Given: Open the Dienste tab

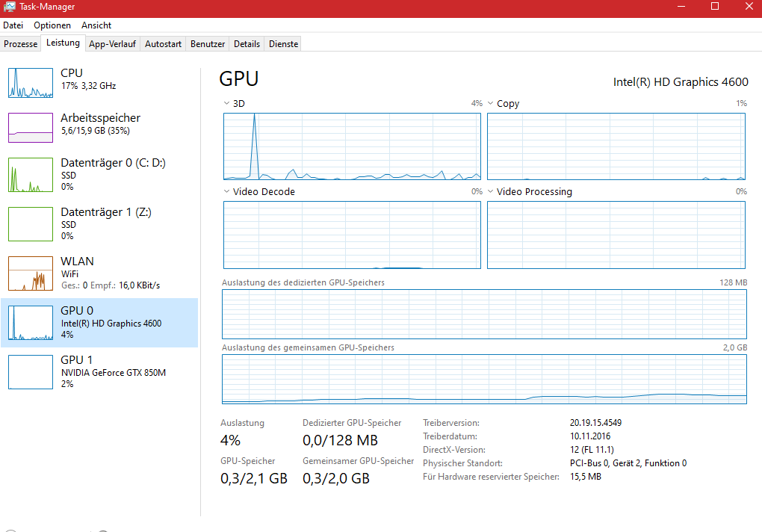Looking at the screenshot, I should click(x=283, y=44).
